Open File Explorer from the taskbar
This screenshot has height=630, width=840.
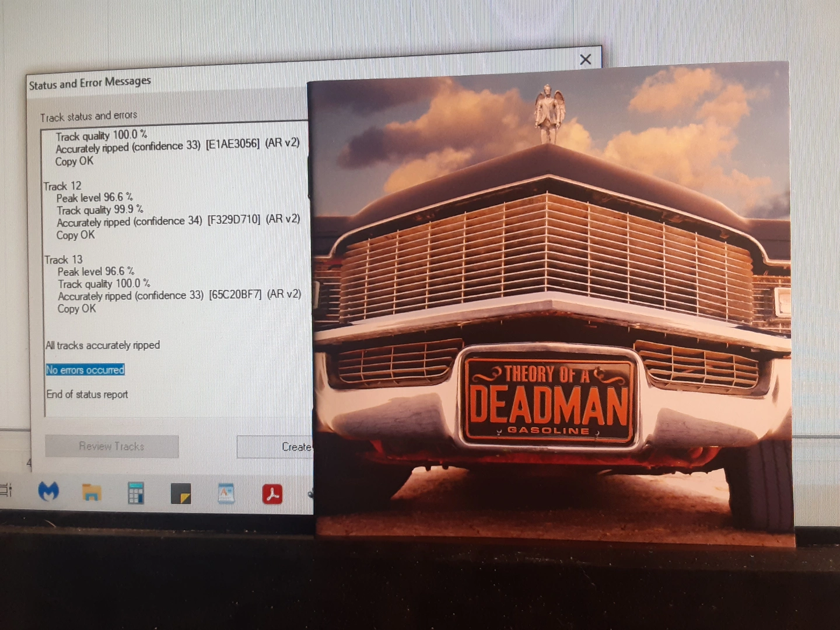point(92,493)
